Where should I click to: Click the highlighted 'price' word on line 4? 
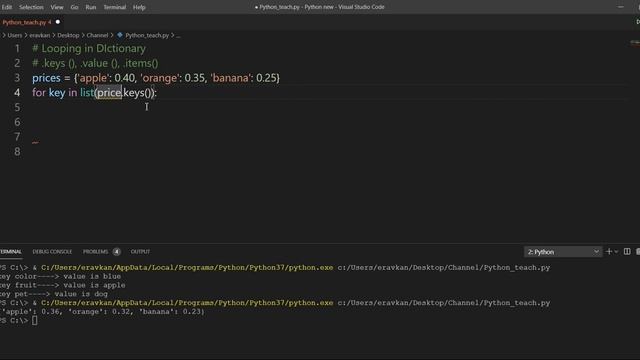pos(109,93)
